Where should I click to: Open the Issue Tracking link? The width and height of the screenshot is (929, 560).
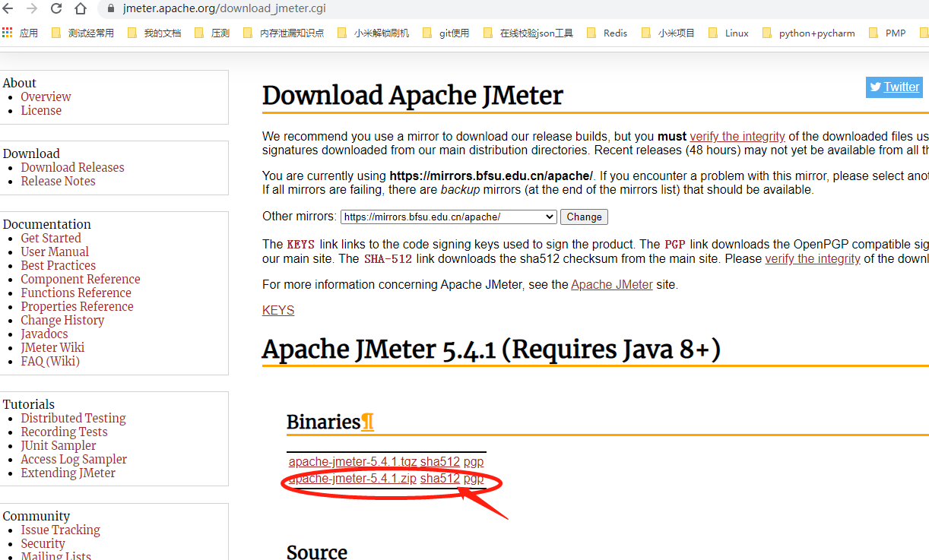[60, 530]
